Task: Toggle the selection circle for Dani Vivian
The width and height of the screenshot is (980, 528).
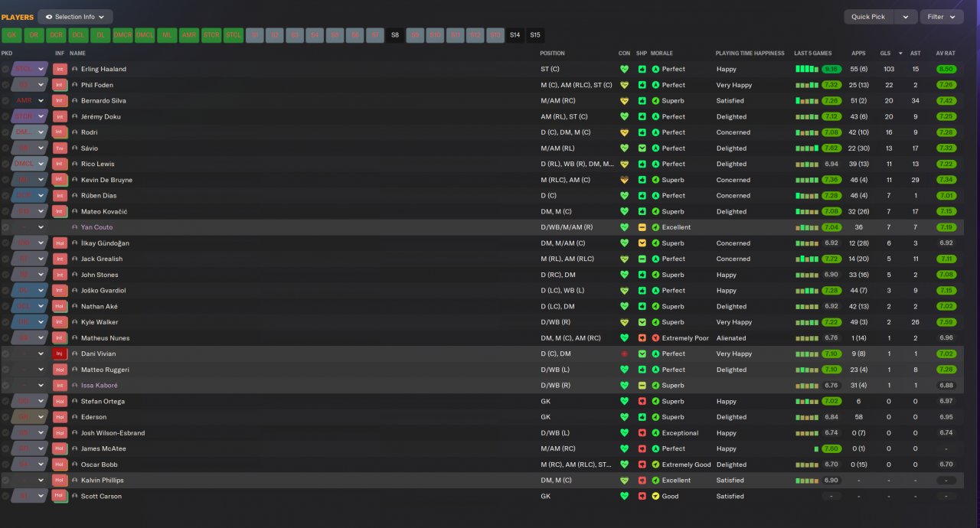Action: [5, 354]
